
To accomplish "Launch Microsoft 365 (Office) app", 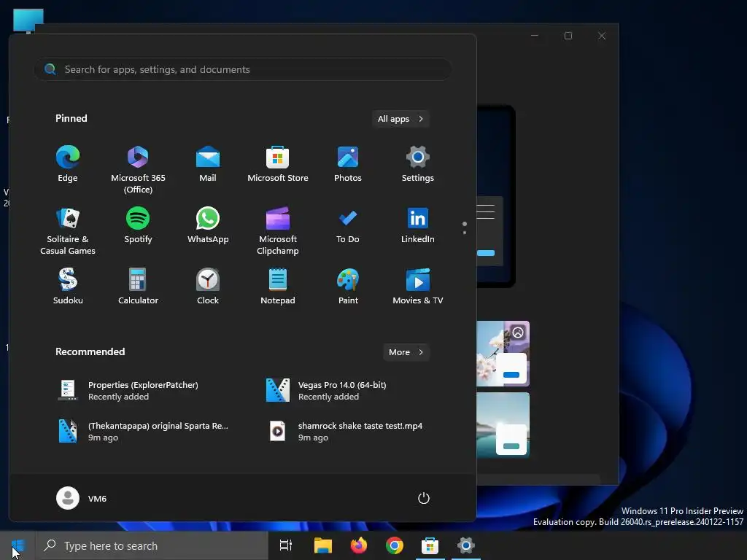I will tap(138, 169).
